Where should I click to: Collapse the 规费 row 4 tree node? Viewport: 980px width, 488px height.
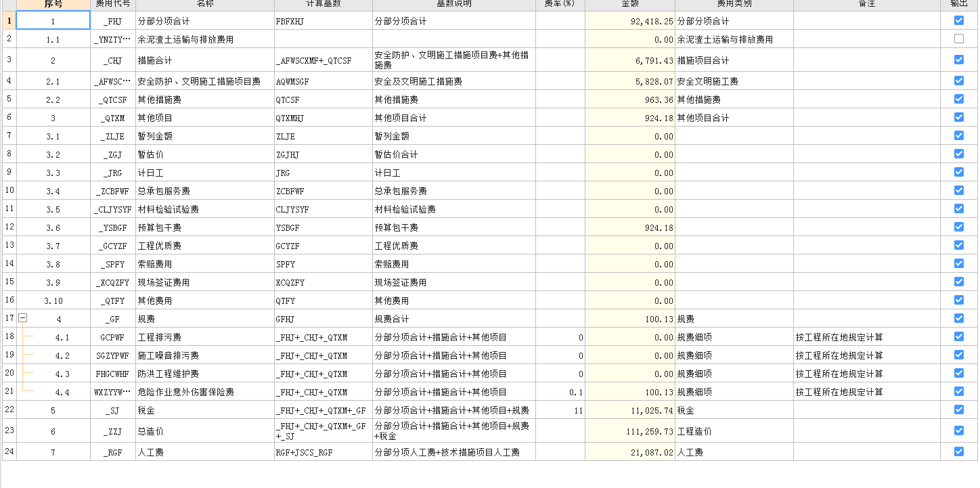click(22, 318)
